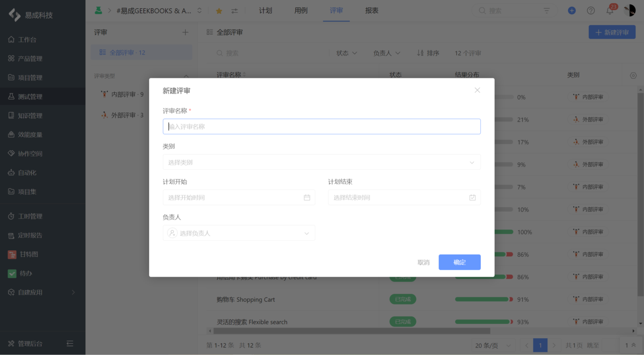Click the notification bell showing 23 alerts
The image size is (644, 355).
[610, 10]
